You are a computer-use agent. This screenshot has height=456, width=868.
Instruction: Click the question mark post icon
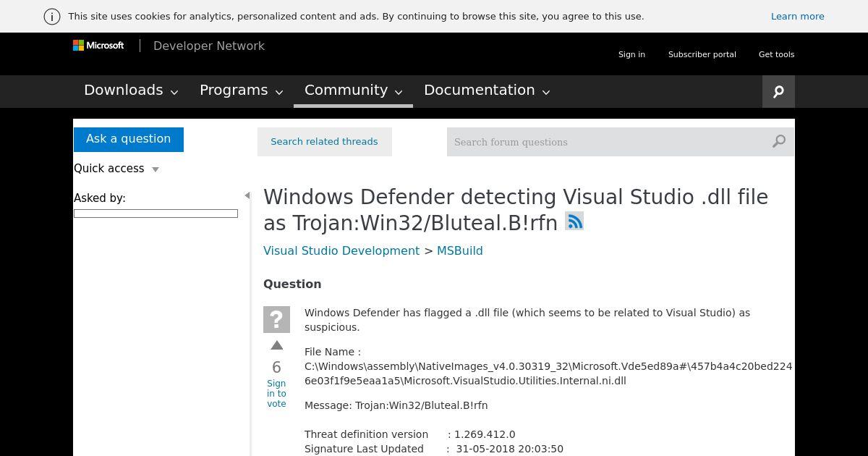[x=276, y=319]
